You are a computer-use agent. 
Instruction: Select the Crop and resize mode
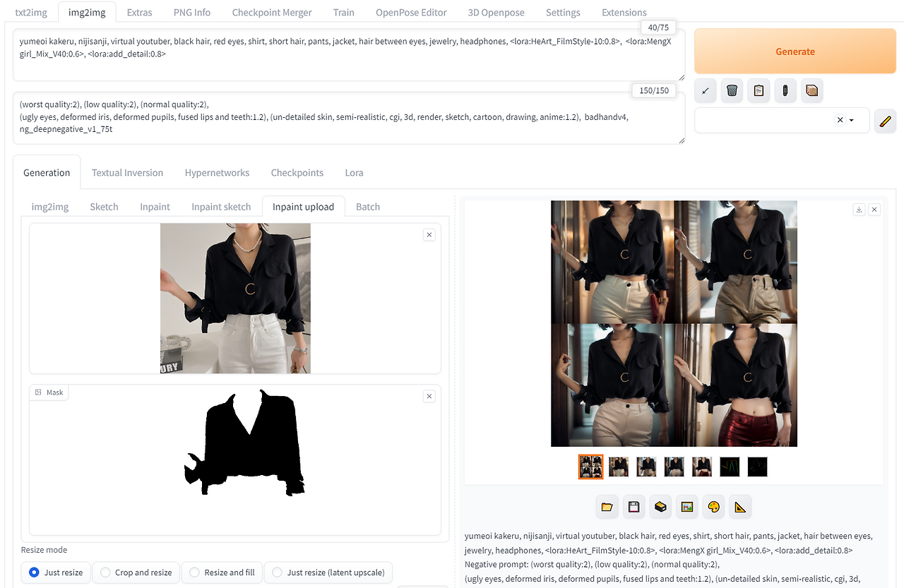pos(136,572)
